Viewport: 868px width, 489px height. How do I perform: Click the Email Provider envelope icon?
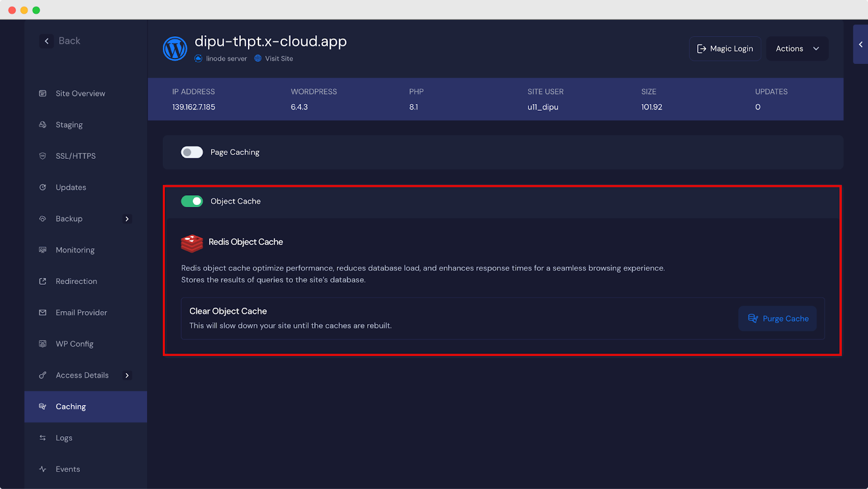click(x=43, y=313)
